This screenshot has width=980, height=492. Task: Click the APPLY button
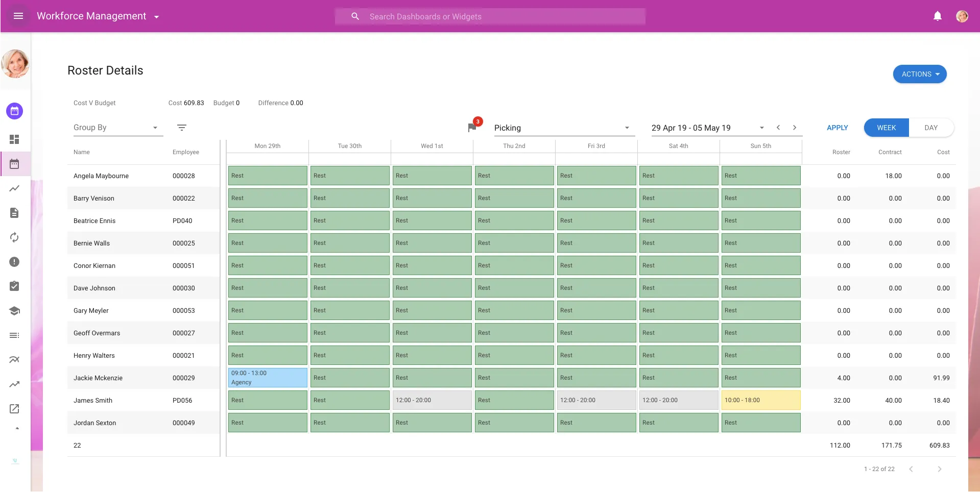coord(838,128)
